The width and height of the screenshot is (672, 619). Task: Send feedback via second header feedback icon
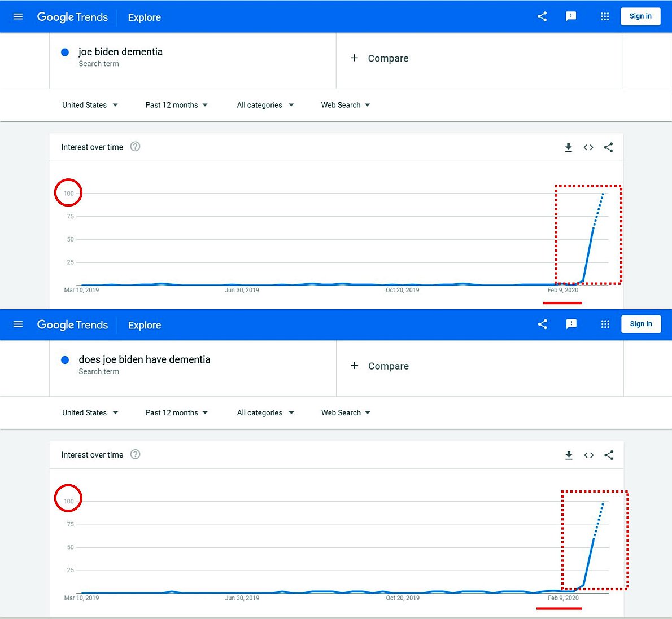click(571, 324)
